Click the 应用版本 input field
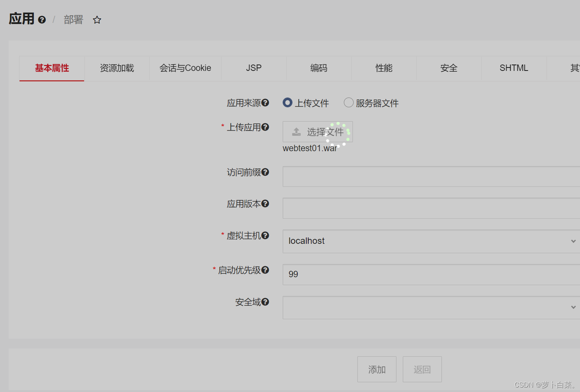580x392 pixels. point(413,209)
